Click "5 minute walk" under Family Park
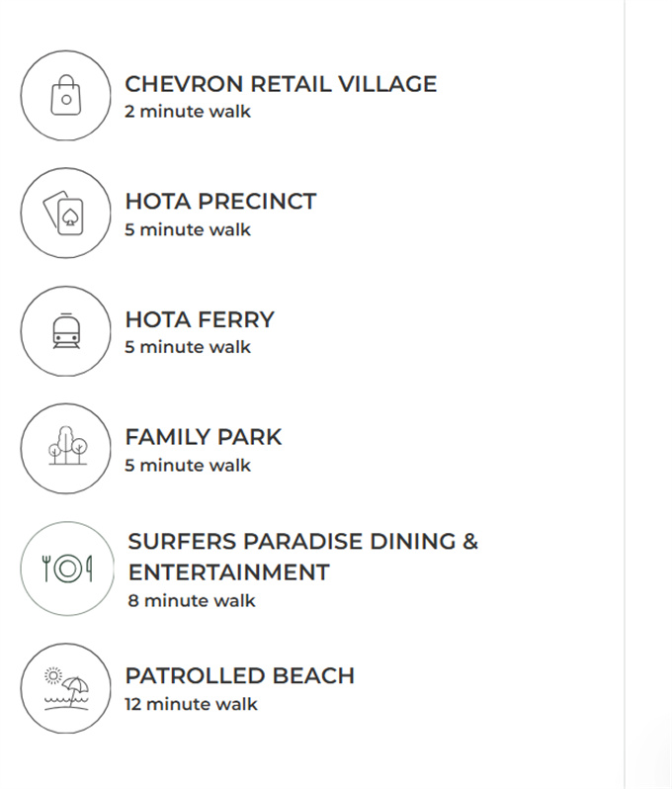672x789 pixels. click(188, 465)
